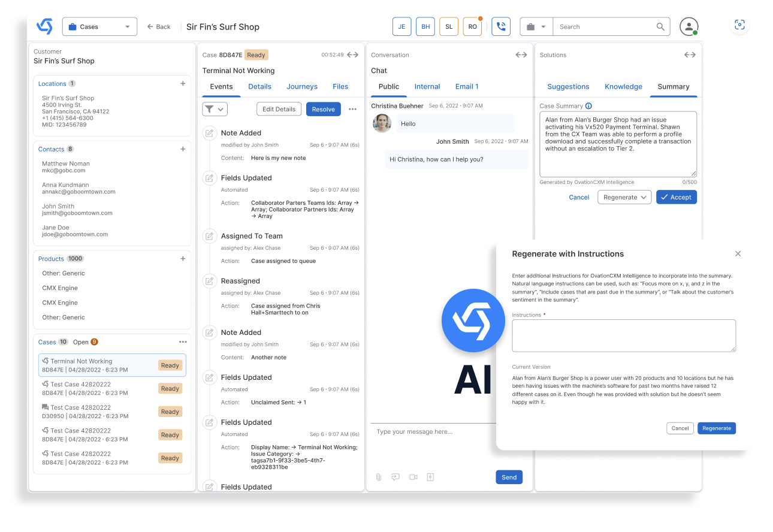
Task: Resolve the Terminal Not Working case
Action: click(323, 109)
